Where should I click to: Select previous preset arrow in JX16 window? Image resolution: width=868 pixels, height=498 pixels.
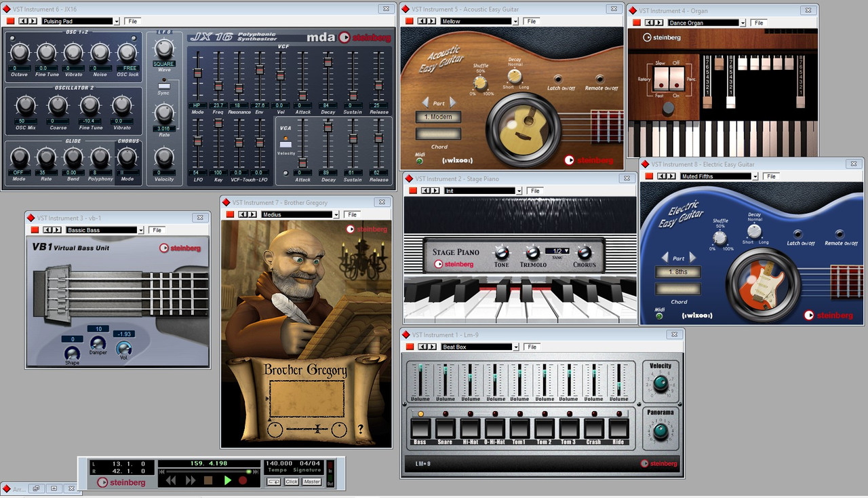23,21
